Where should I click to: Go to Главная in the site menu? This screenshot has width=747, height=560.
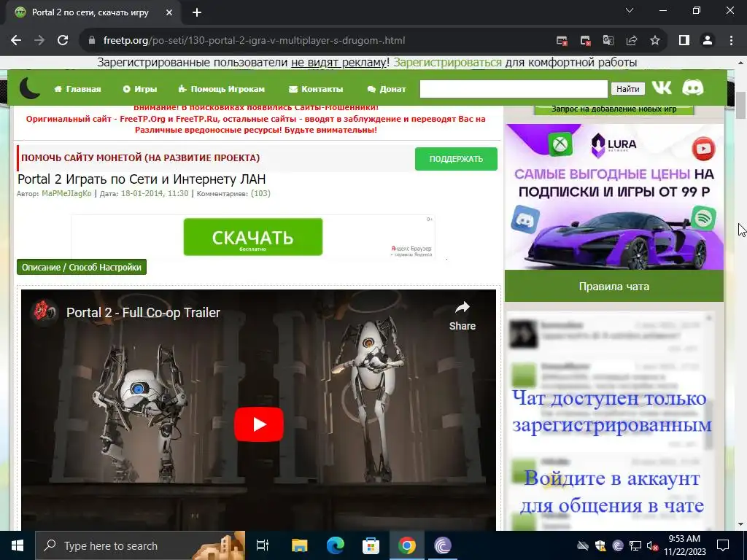point(77,89)
